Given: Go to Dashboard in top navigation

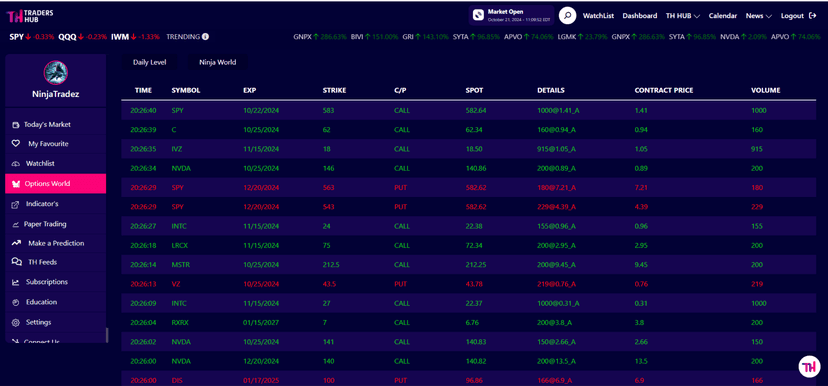Looking at the screenshot, I should [639, 16].
